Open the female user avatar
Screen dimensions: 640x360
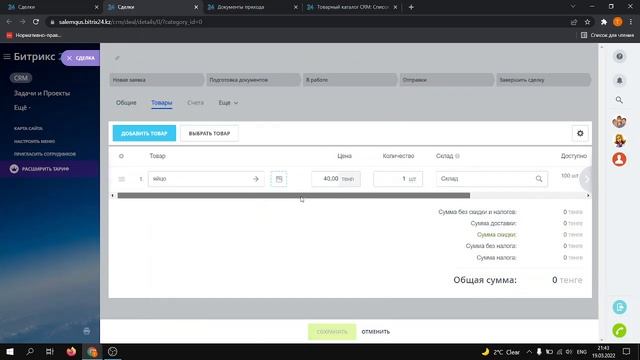619,140
